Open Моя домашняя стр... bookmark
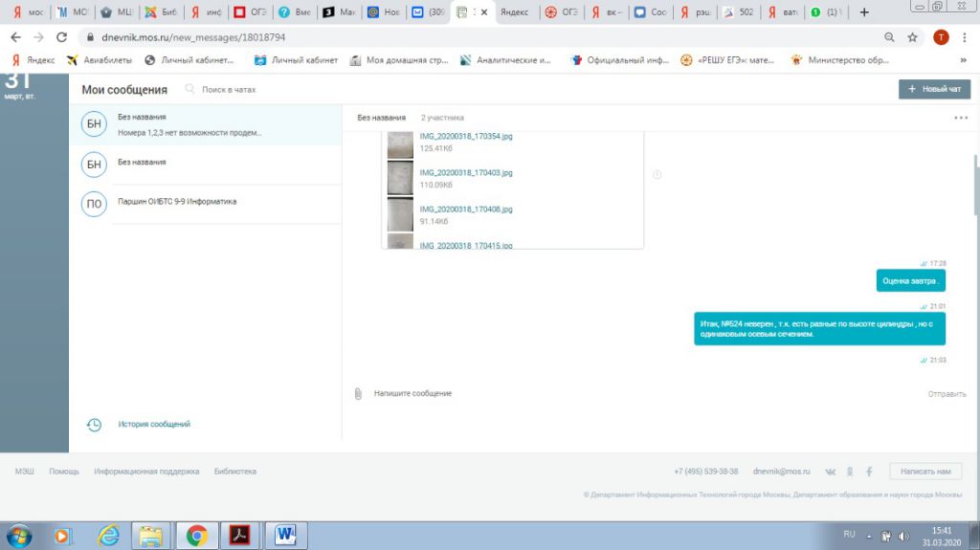 pos(399,60)
